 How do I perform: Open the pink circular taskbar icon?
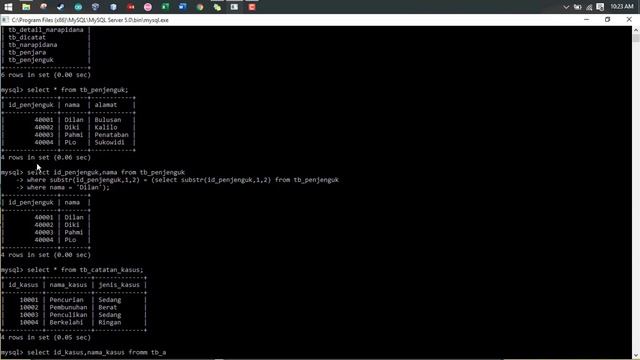pyautogui.click(x=148, y=7)
